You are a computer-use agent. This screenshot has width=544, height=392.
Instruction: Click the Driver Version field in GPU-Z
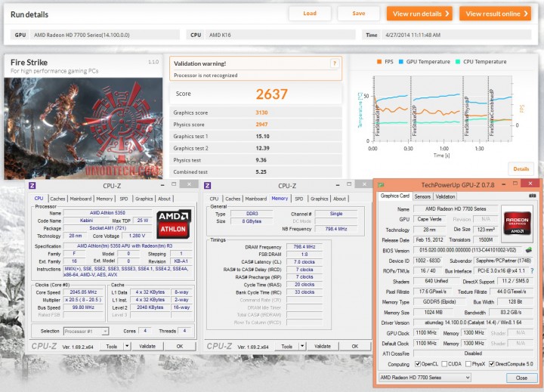(x=473, y=323)
